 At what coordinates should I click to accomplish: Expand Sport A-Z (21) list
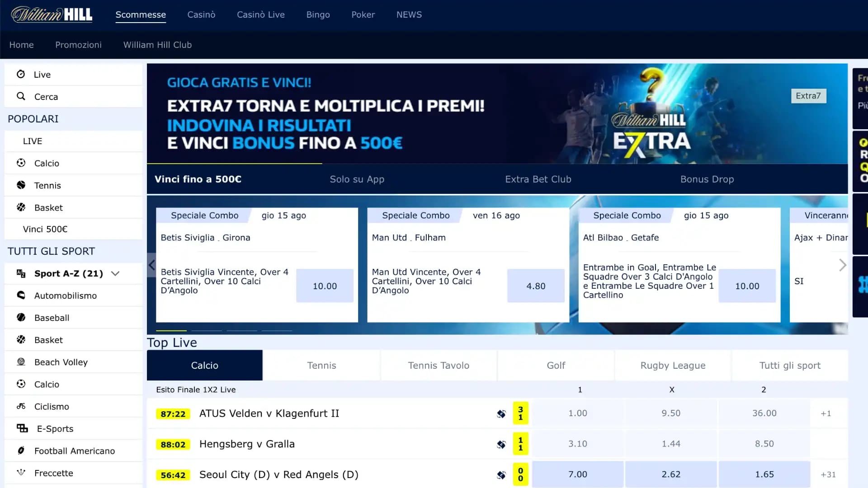(x=115, y=273)
